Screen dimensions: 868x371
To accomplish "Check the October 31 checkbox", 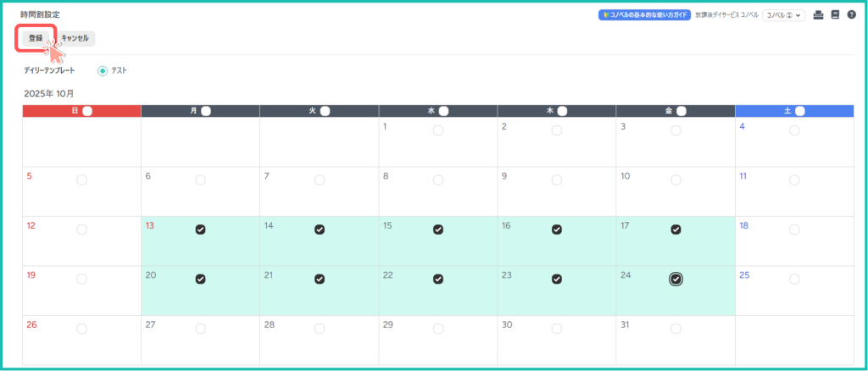I will [x=676, y=328].
